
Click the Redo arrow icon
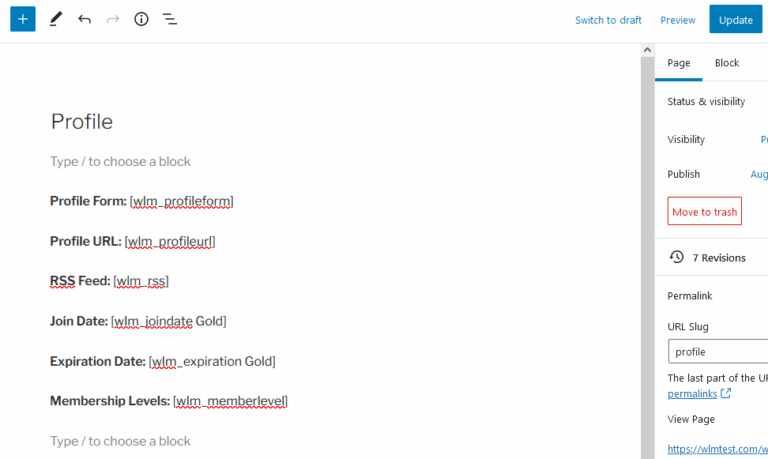[113, 19]
